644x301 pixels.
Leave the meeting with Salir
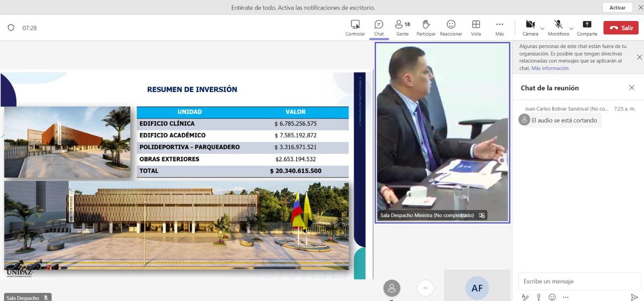pos(621,28)
